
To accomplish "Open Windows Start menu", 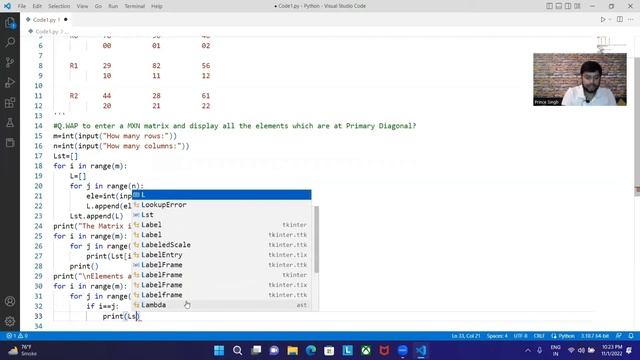I will tap(219, 351).
